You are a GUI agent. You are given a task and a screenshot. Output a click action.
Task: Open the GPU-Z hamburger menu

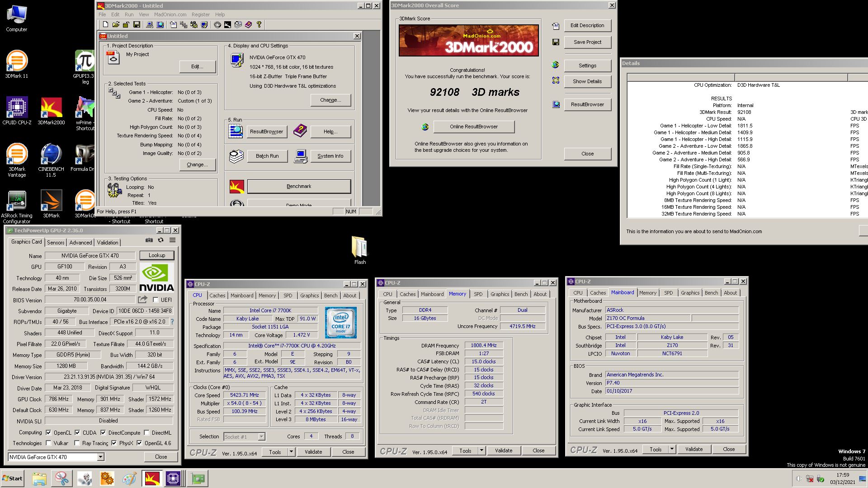tap(172, 240)
